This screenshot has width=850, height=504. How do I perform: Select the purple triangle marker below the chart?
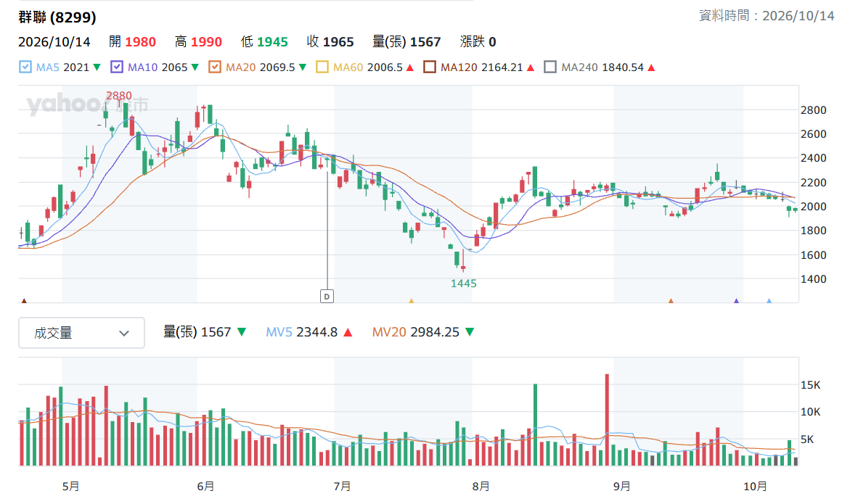pyautogui.click(x=736, y=300)
